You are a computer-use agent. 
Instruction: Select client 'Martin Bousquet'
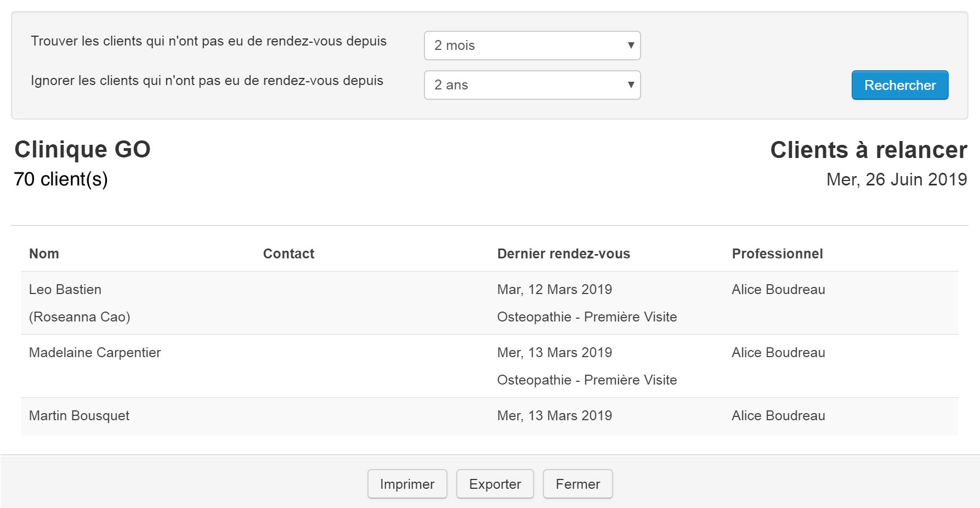pyautogui.click(x=80, y=415)
